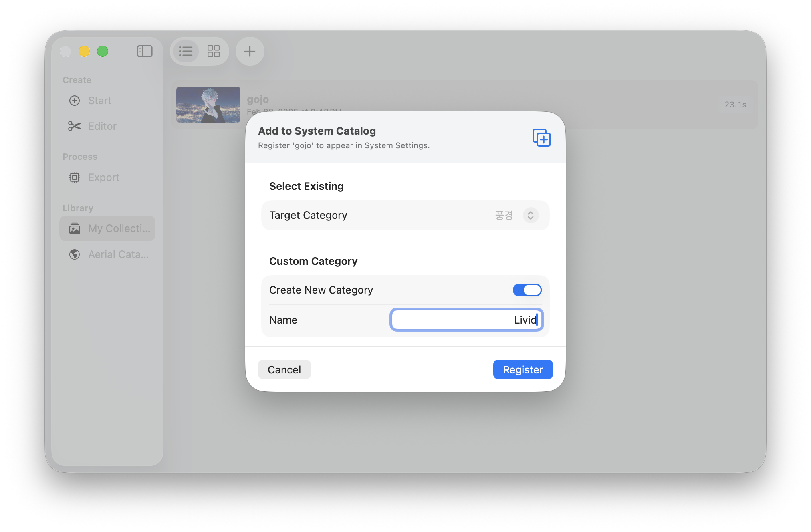This screenshot has height=532, width=811.
Task: Click the plus add button in toolbar
Action: coord(250,51)
